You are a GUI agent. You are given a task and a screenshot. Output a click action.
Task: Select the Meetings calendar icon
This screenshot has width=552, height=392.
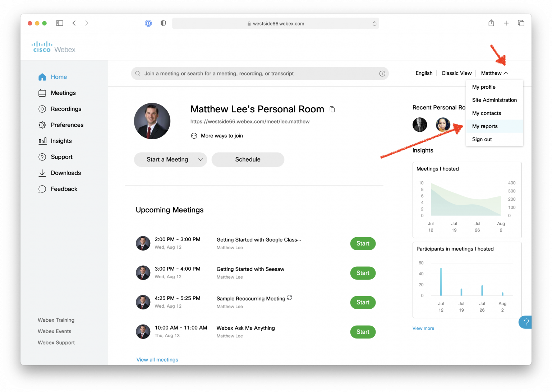[42, 93]
